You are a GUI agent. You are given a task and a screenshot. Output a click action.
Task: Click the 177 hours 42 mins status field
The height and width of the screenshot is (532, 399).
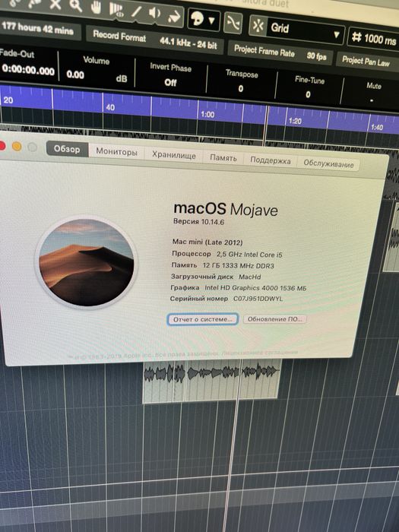tap(38, 29)
